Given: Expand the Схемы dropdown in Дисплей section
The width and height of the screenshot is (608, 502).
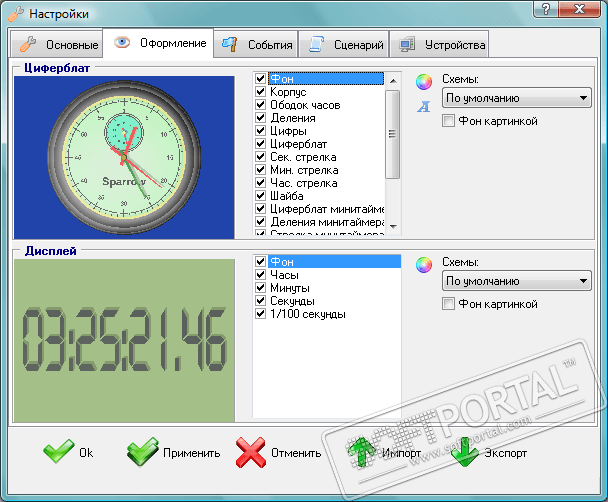Looking at the screenshot, I should click(516, 281).
